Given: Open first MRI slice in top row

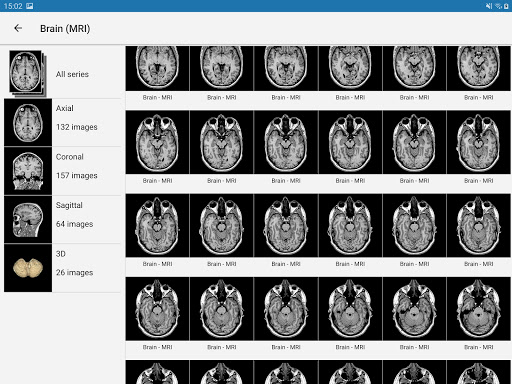Looking at the screenshot, I should (157, 68).
